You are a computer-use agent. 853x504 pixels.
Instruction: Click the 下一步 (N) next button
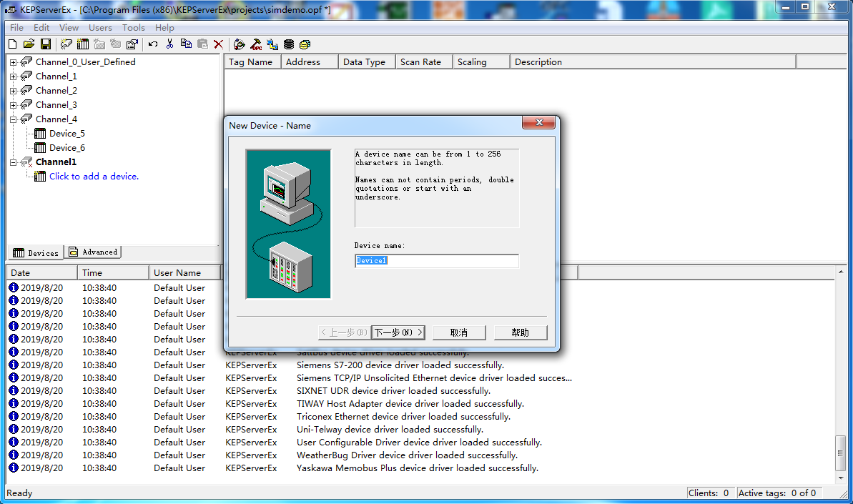398,332
